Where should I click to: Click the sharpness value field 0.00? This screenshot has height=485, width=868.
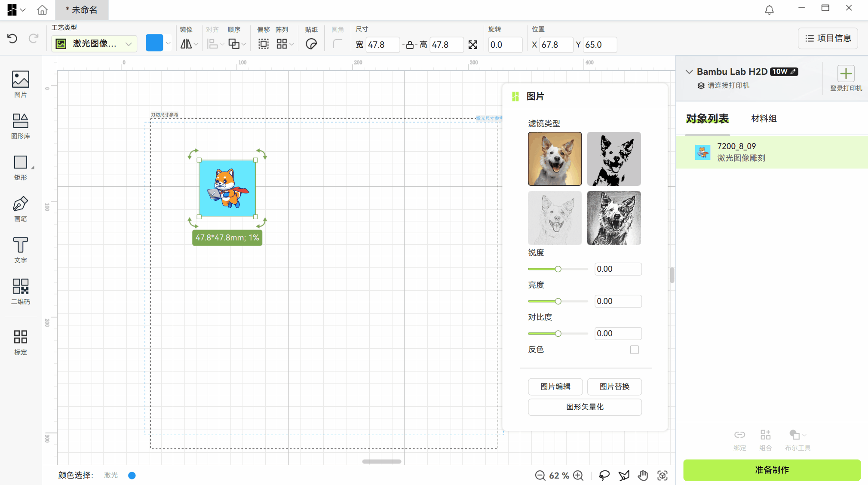click(618, 269)
